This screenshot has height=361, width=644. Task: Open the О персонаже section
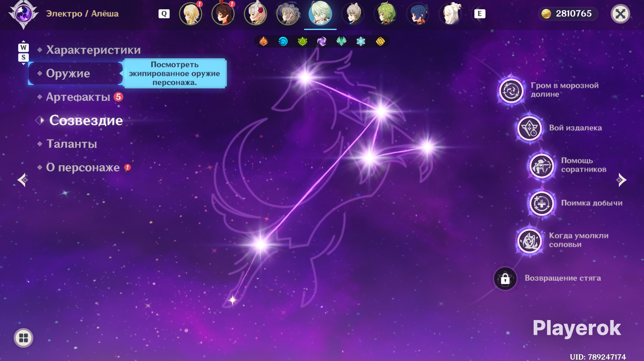point(83,167)
